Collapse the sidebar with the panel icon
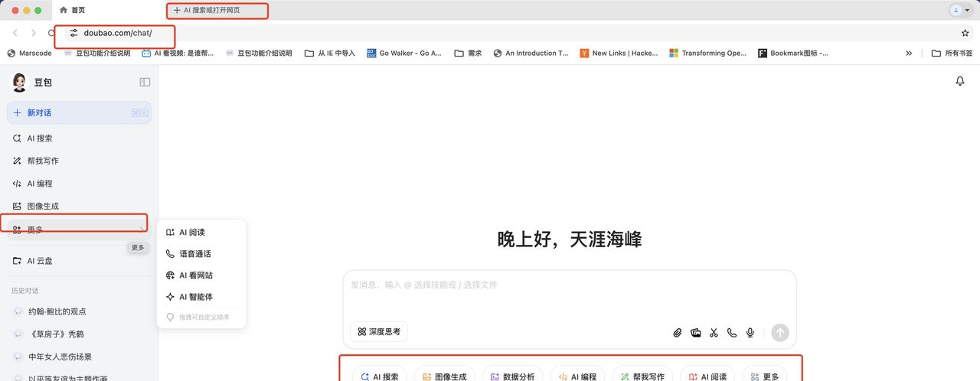Image resolution: width=980 pixels, height=381 pixels. tap(145, 82)
